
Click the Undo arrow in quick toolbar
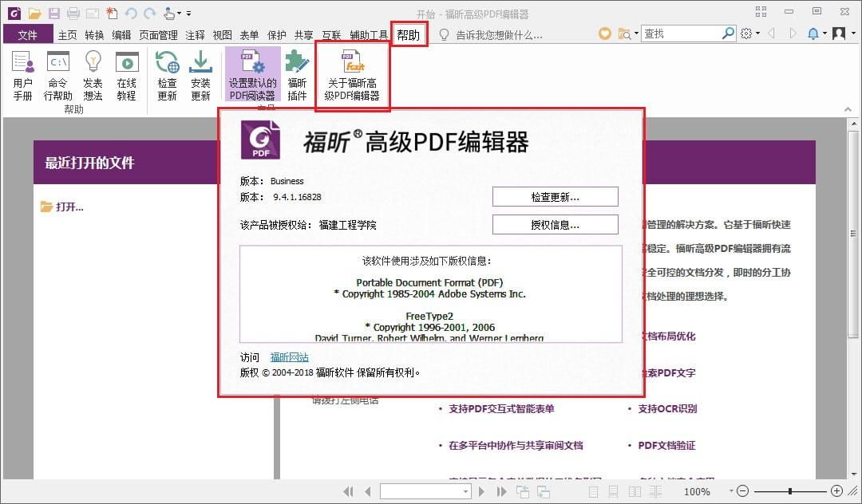[131, 13]
